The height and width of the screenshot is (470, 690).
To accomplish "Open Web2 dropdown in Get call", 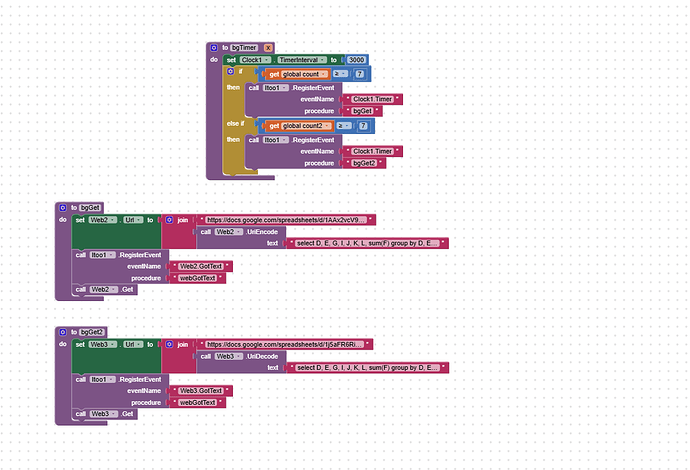I will coord(104,290).
